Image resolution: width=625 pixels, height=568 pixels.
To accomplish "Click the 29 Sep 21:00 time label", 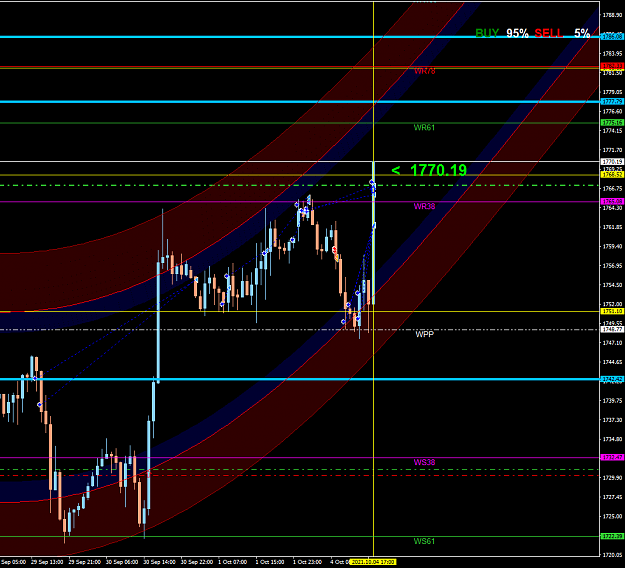I will coord(85,562).
